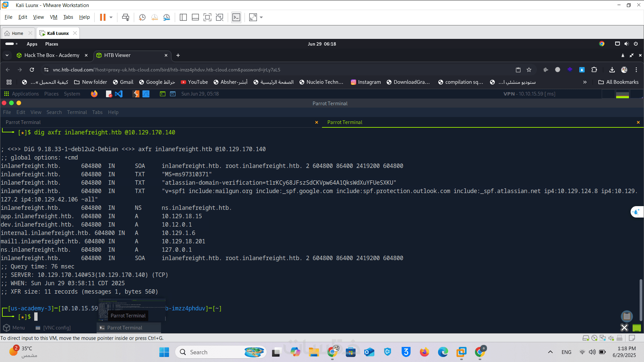
Task: Reload the HTB Viewer page
Action: 32,70
